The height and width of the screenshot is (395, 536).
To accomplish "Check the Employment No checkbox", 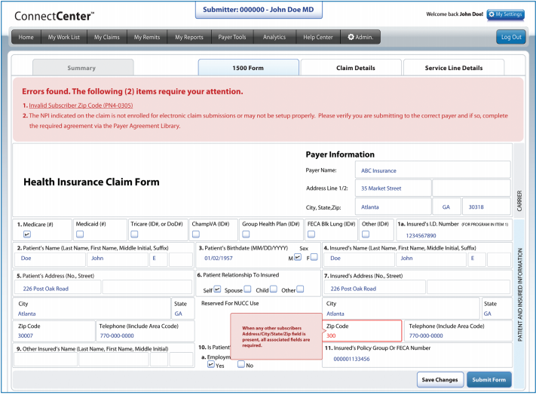I will point(241,364).
